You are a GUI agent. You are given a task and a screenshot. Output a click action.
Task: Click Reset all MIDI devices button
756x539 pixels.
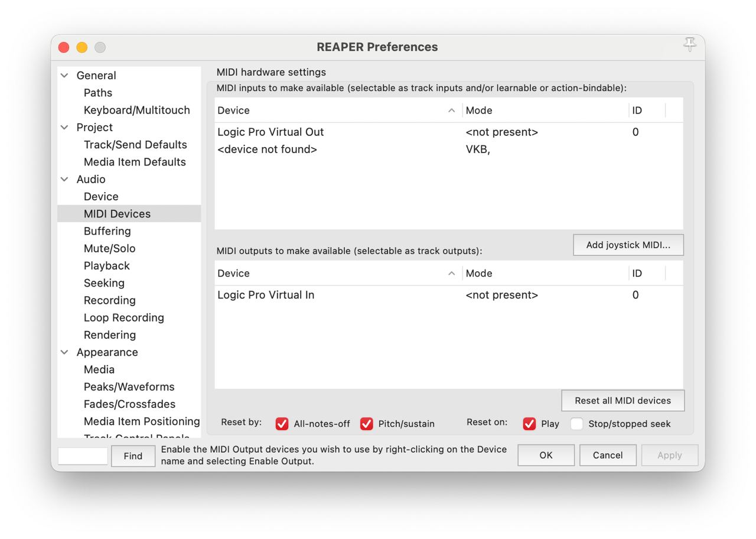(623, 401)
